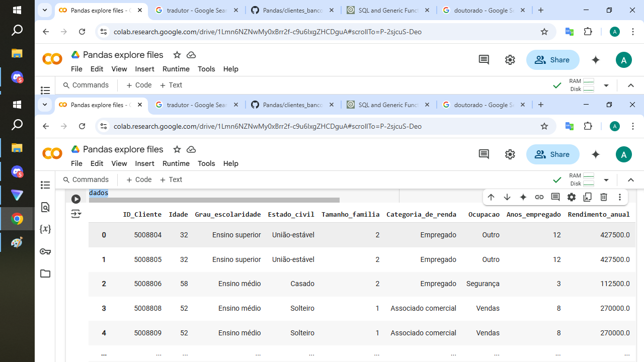Switch to 'SQL and Generic Functions' tab in front window

pos(388,105)
